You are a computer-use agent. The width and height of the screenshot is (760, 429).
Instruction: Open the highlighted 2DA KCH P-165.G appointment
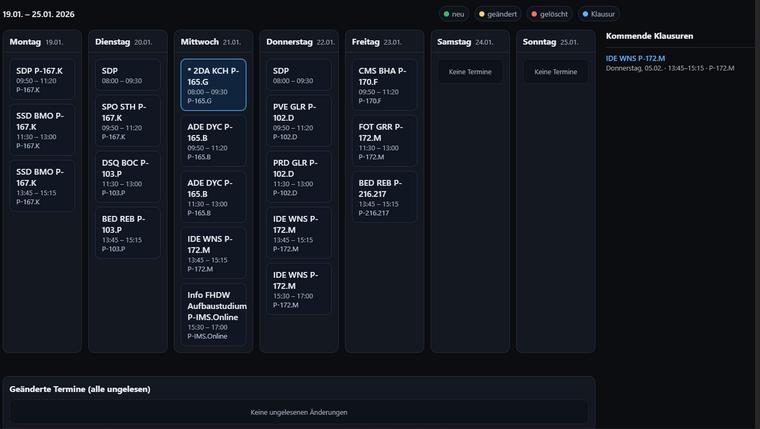pyautogui.click(x=213, y=85)
